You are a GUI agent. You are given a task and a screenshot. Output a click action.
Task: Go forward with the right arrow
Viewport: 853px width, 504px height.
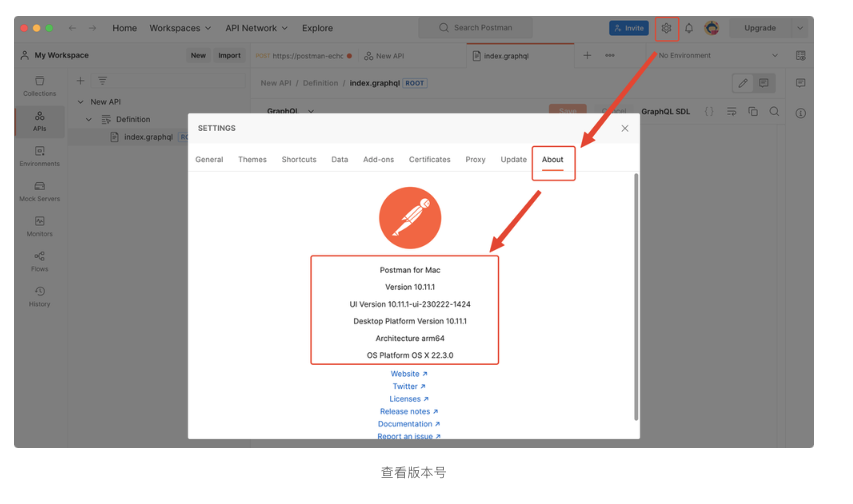pos(92,28)
